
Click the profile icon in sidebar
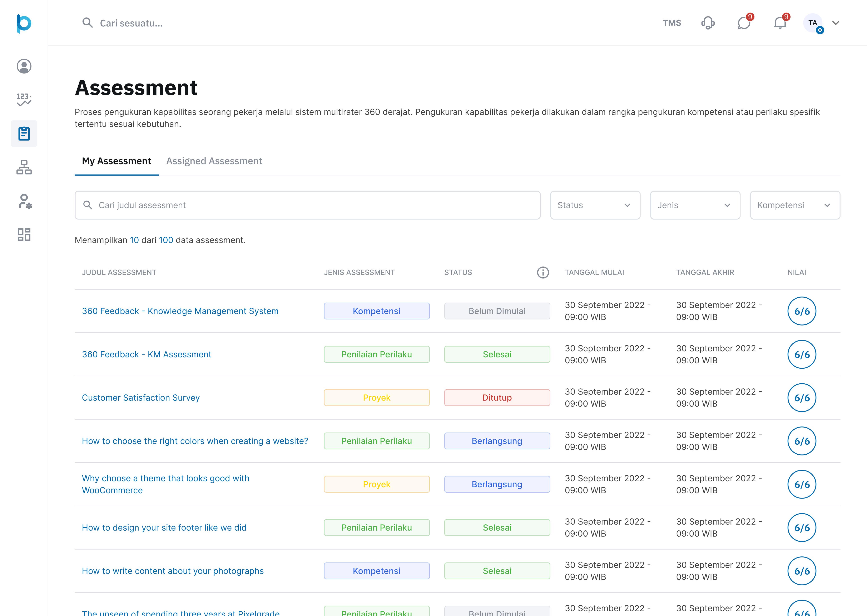coord(24,66)
